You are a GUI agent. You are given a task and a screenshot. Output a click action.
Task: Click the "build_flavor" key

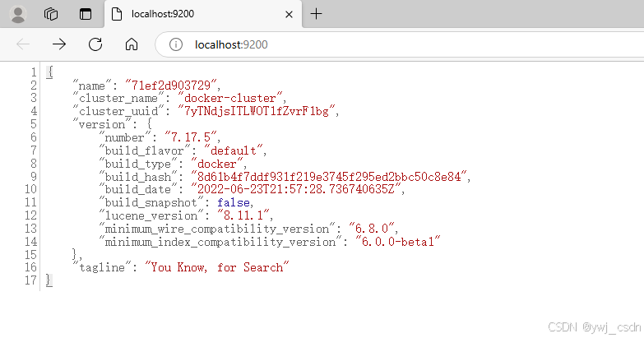coord(145,150)
